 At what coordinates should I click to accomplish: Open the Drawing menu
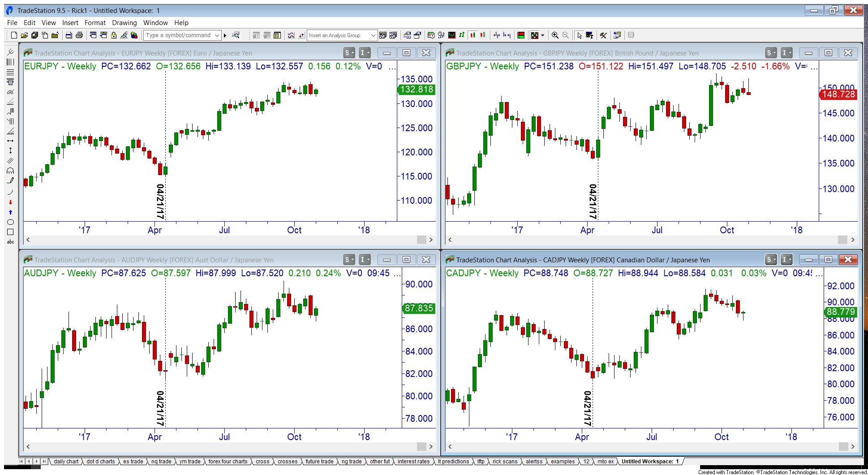[124, 23]
